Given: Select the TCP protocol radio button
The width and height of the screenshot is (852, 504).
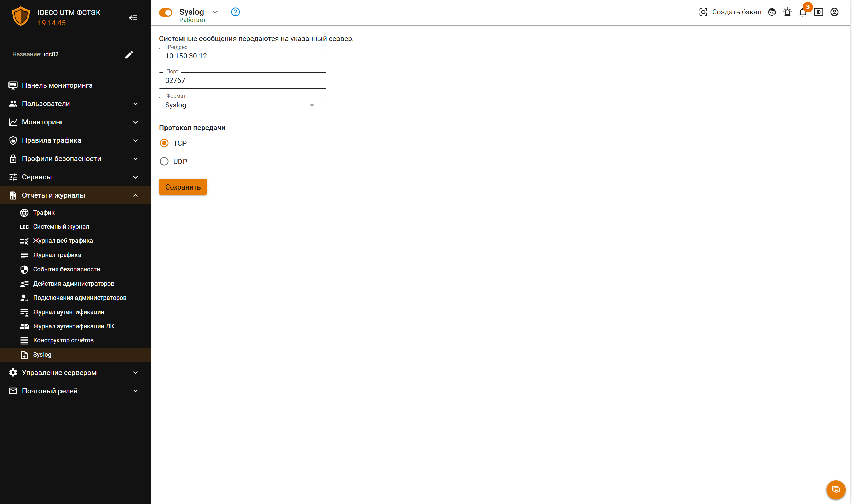Looking at the screenshot, I should [164, 143].
